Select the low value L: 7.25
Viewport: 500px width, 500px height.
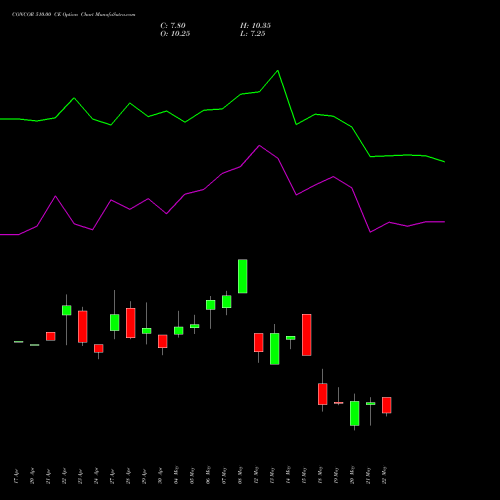253,34
